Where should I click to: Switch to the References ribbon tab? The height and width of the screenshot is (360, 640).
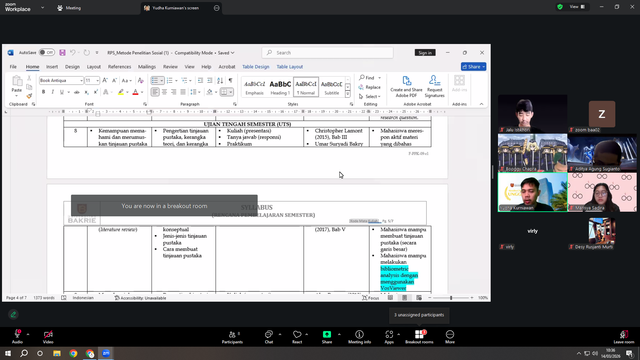click(120, 67)
